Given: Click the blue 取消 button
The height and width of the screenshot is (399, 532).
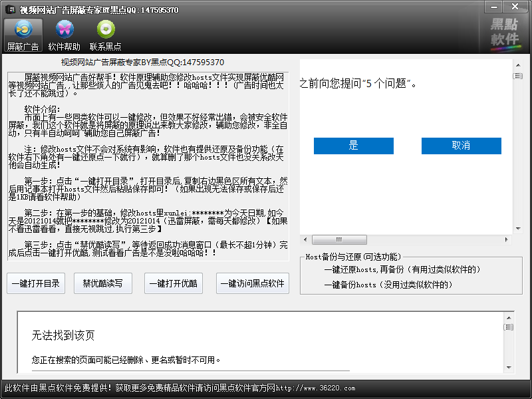Looking at the screenshot, I should pos(462,146).
